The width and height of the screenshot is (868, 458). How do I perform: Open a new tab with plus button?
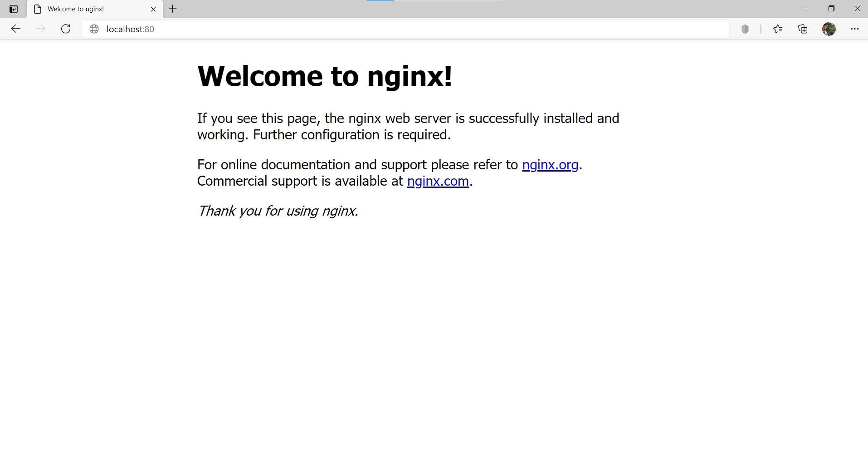pyautogui.click(x=173, y=9)
